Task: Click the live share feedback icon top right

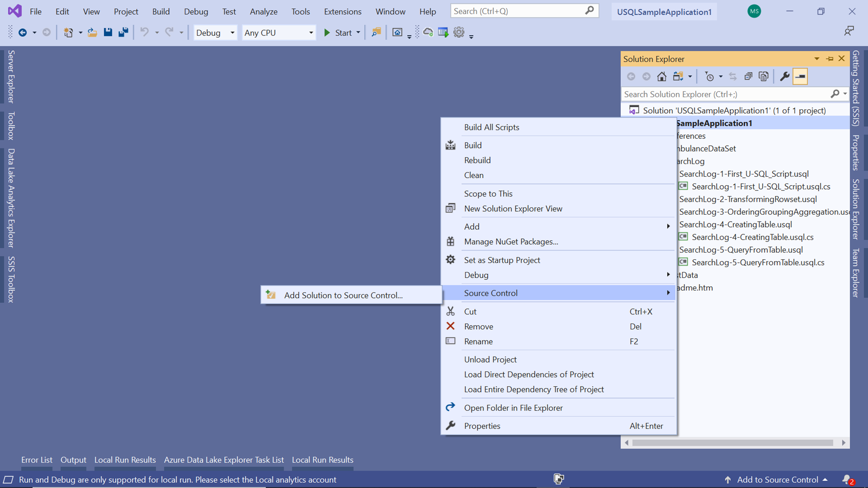Action: click(x=848, y=31)
